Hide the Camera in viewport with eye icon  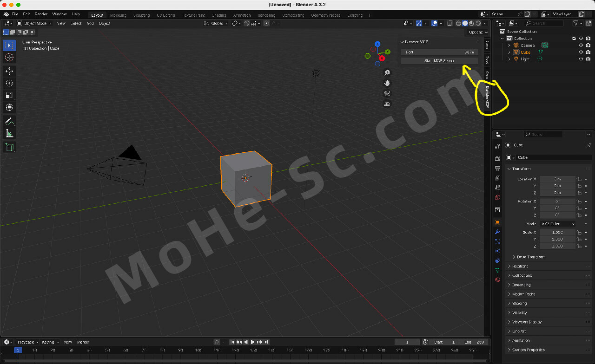pos(581,45)
